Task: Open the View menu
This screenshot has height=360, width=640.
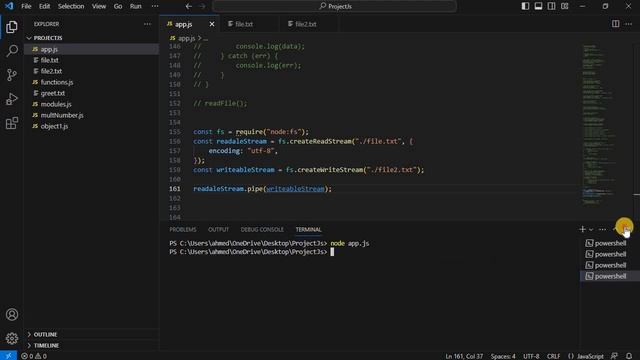Action: pos(99,6)
